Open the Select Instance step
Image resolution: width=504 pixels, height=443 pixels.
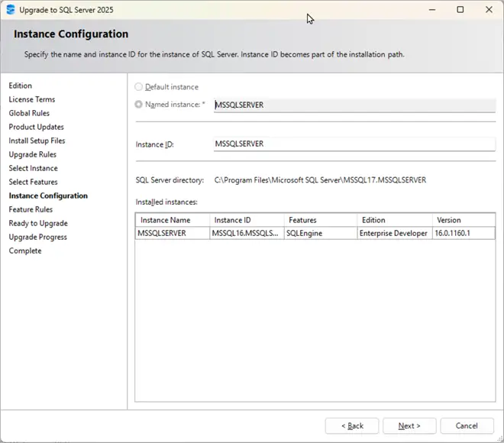point(33,169)
